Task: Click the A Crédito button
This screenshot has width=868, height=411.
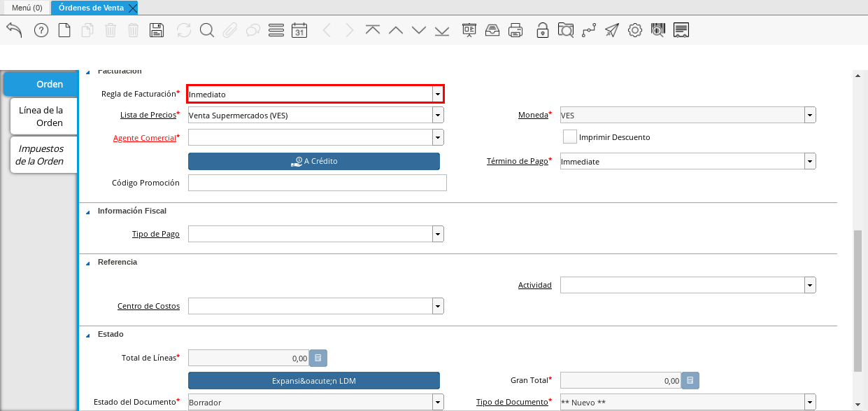Action: pos(314,161)
